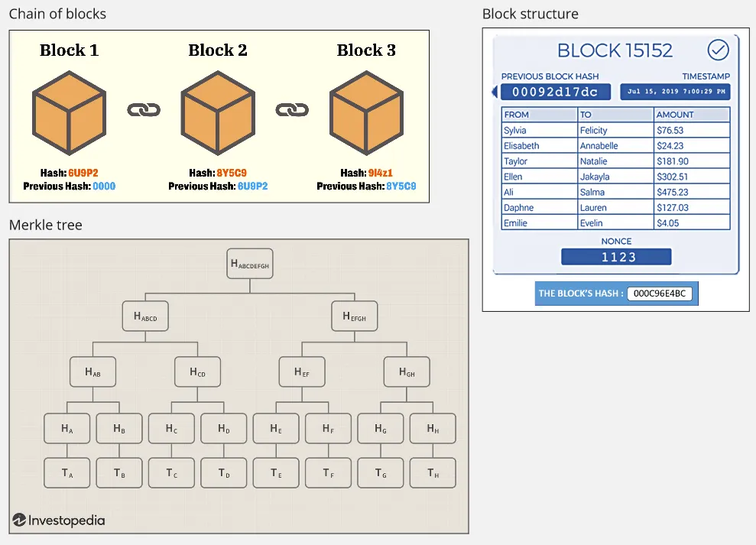The image size is (756, 545).
Task: Select transaction T_E in the Merkle tree
Action: pos(275,472)
